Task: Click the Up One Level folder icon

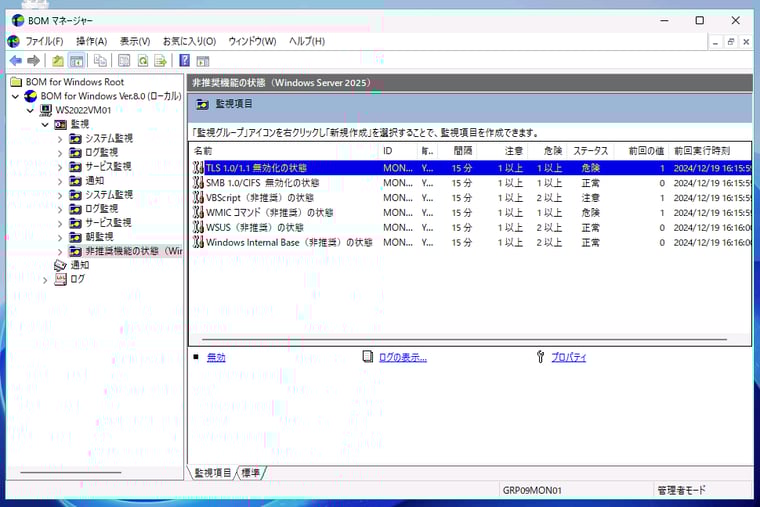Action: pos(58,61)
